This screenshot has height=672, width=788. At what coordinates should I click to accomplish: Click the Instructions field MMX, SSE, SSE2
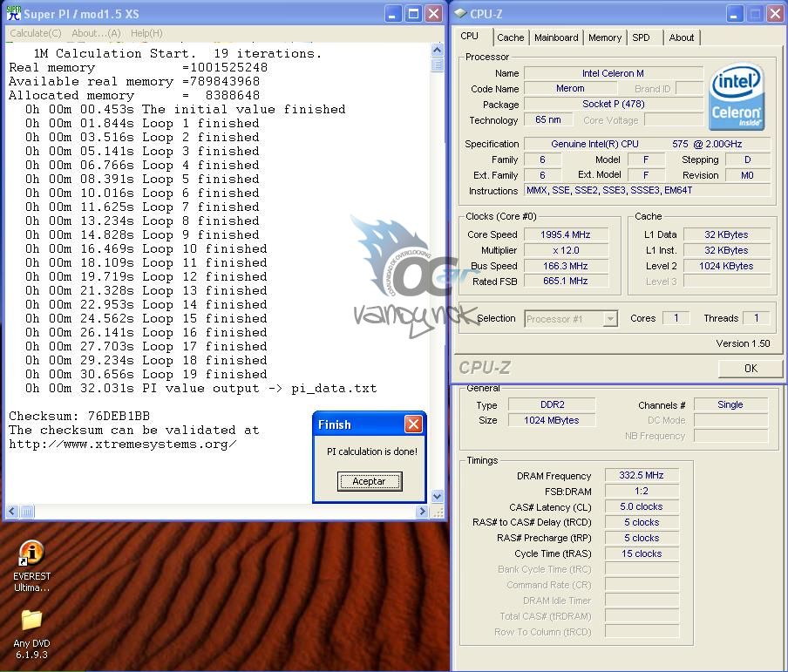pos(647,191)
